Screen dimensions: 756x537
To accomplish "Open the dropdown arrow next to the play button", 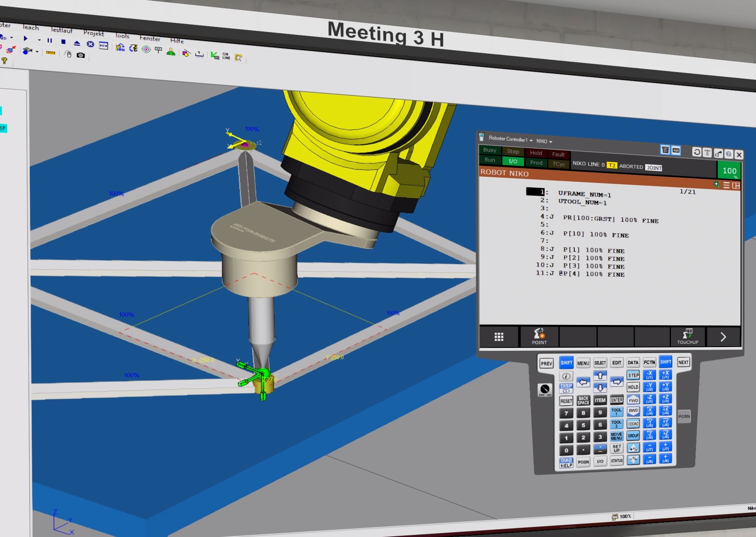I will (39, 40).
